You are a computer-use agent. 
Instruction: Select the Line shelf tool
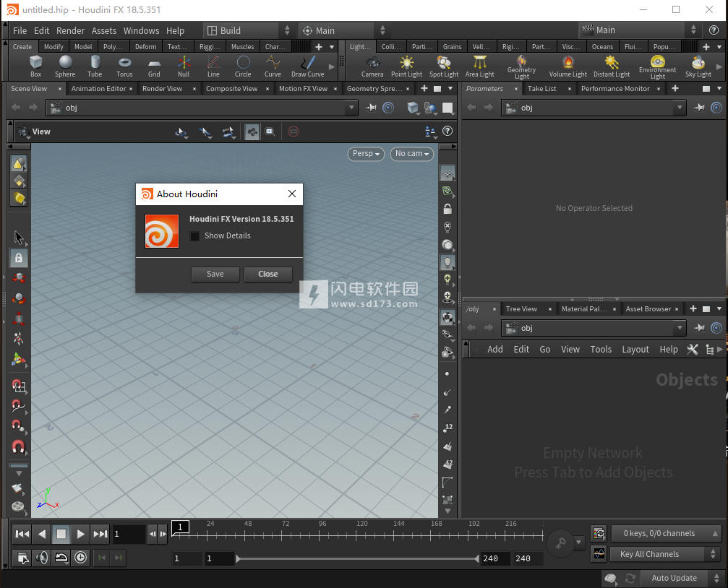[x=213, y=66]
